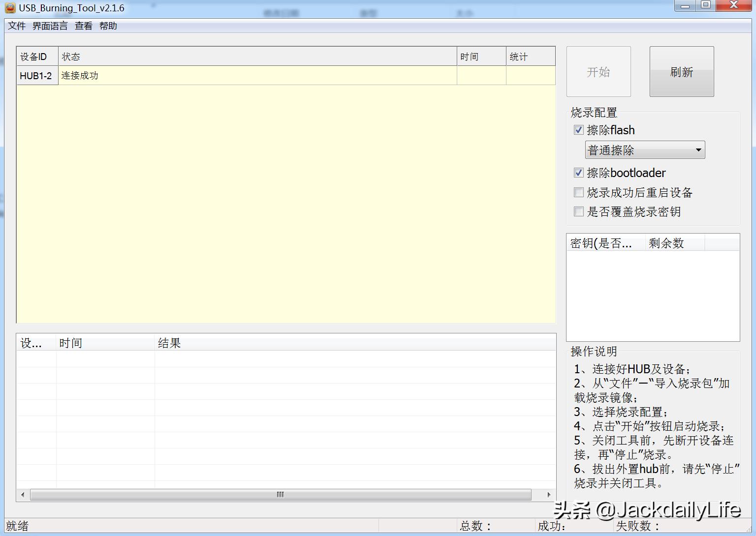Click the right arrow on horizontal scrollbar
This screenshot has height=536, width=756.
pyautogui.click(x=549, y=495)
